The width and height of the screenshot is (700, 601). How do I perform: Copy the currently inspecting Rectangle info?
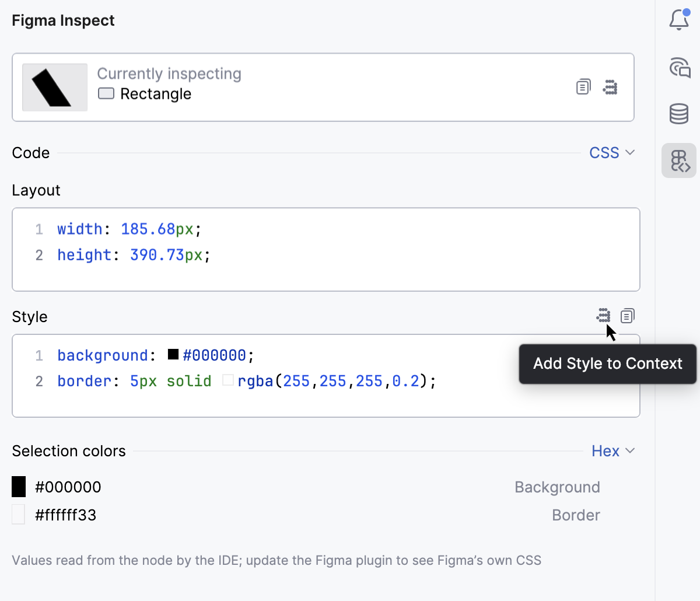point(583,87)
